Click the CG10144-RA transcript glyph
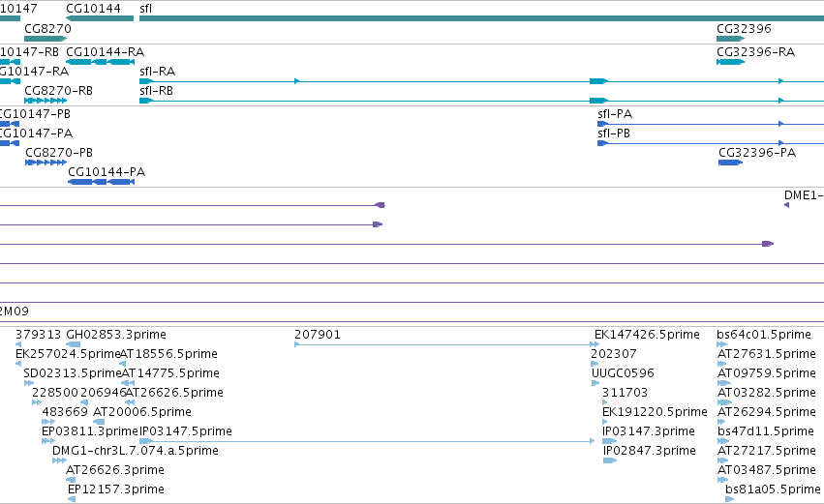Image resolution: width=824 pixels, height=504 pixels. point(100,62)
